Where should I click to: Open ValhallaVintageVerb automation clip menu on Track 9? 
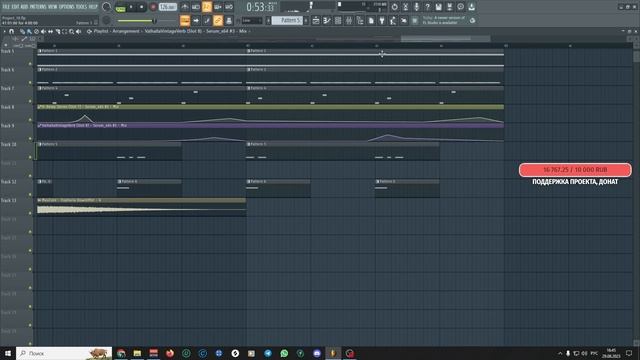pos(40,126)
